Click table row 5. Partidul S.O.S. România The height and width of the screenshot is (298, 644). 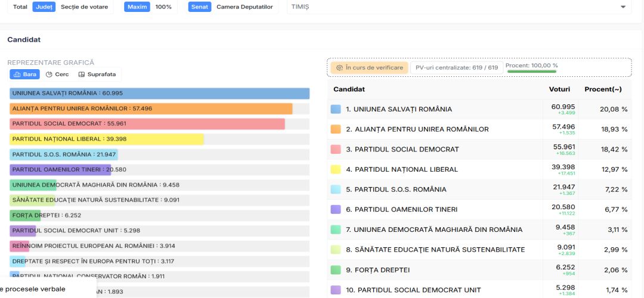pos(479,190)
